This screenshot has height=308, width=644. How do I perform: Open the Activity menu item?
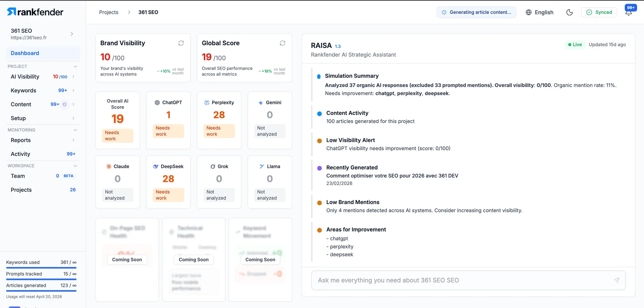[x=43, y=154]
